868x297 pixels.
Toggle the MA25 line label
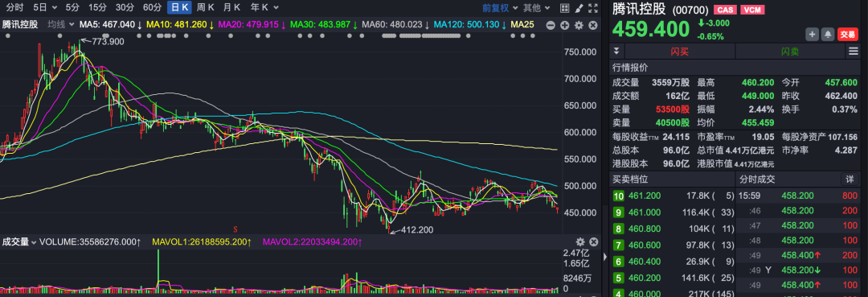click(522, 25)
